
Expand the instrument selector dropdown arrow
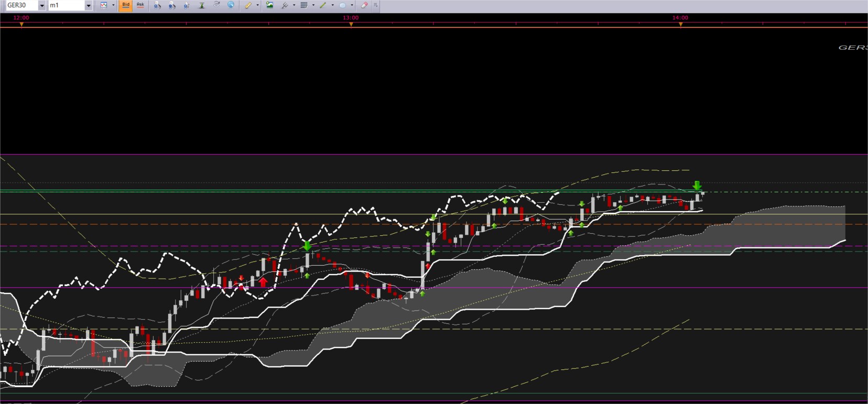click(42, 5)
